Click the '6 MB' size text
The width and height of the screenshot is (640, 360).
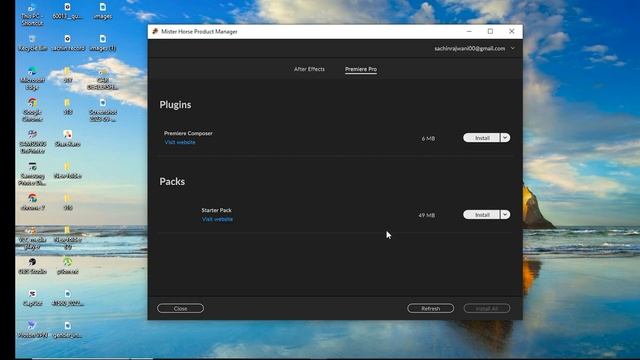[428, 139]
